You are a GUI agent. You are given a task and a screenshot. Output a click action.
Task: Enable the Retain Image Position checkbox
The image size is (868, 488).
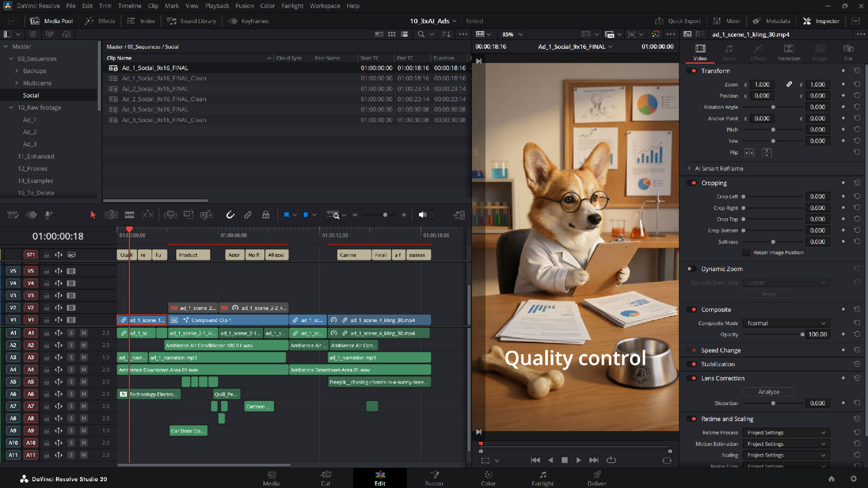click(747, 253)
